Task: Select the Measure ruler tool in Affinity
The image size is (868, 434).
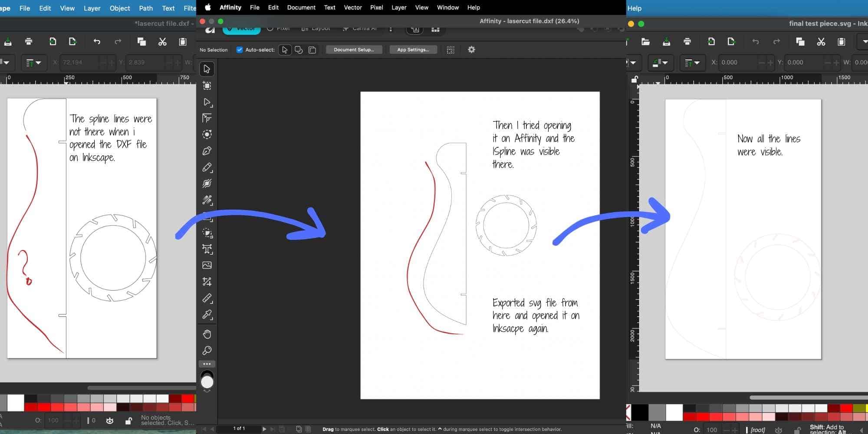Action: coord(207,298)
